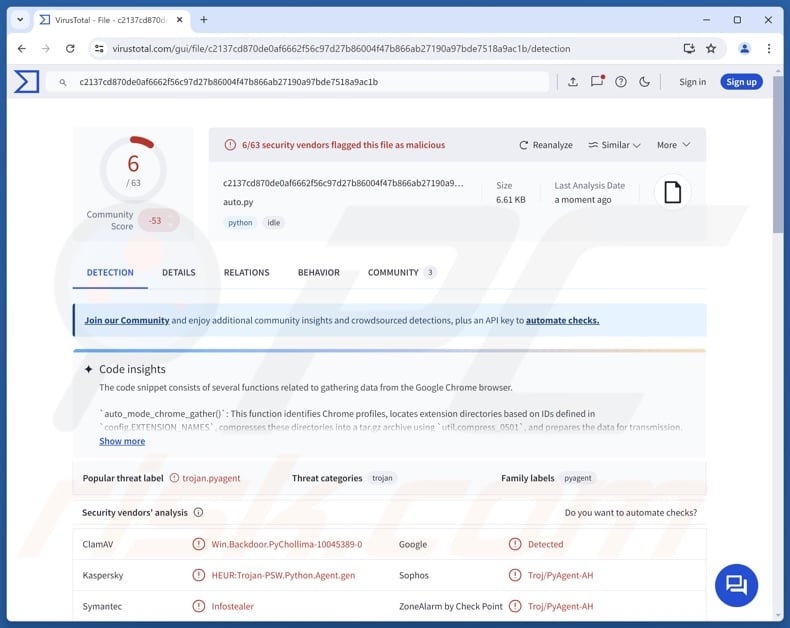Close the VirusTotal browser tab

point(179,20)
